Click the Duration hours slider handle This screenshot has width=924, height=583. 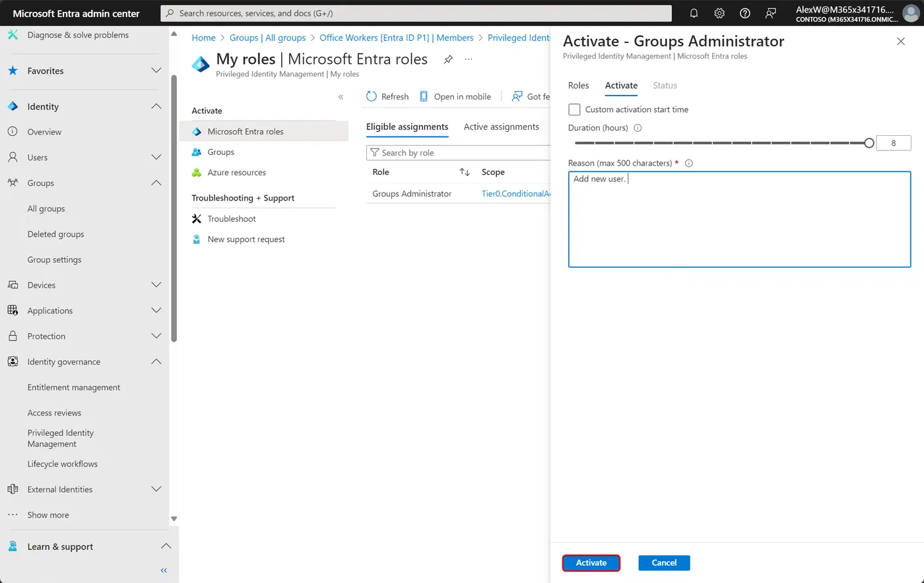click(x=869, y=142)
